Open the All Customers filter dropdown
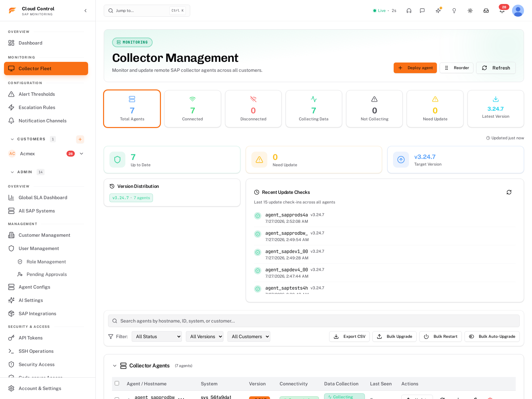Image resolution: width=532 pixels, height=399 pixels. (x=249, y=336)
